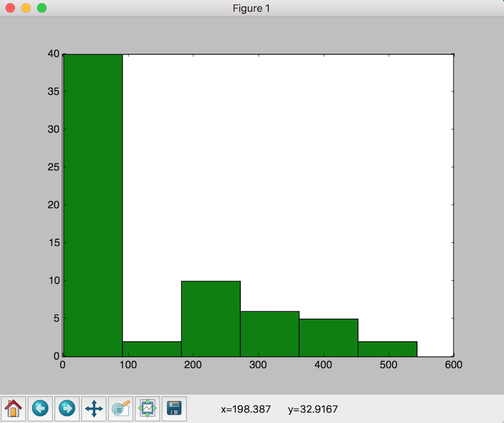Select the short bar between 100 and 200
The image size is (504, 423).
152,349
